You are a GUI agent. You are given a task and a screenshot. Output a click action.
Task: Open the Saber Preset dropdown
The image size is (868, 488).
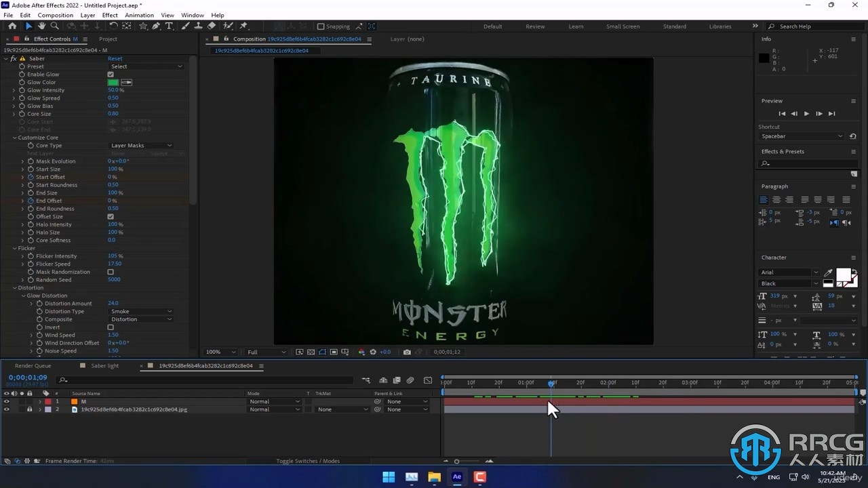(146, 66)
